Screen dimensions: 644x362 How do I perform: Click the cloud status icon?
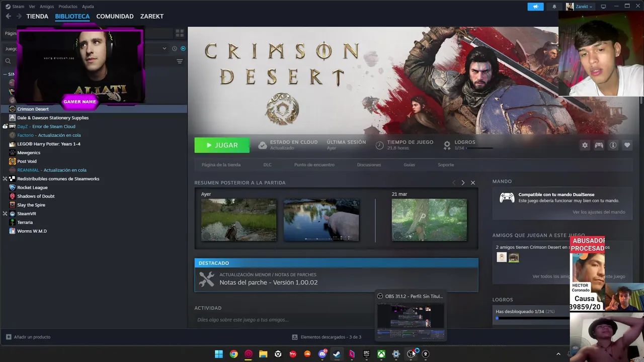pyautogui.click(x=262, y=145)
